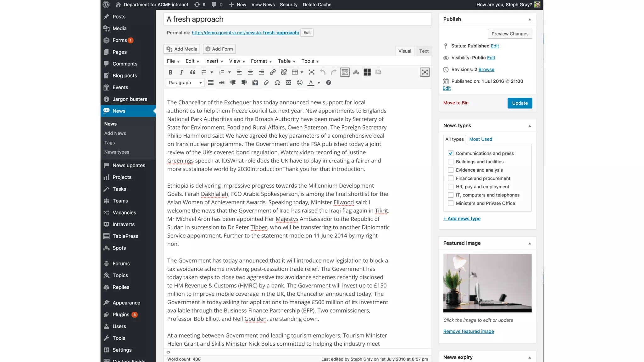Open the Insert menu in editor
644x362 pixels.
214,61
